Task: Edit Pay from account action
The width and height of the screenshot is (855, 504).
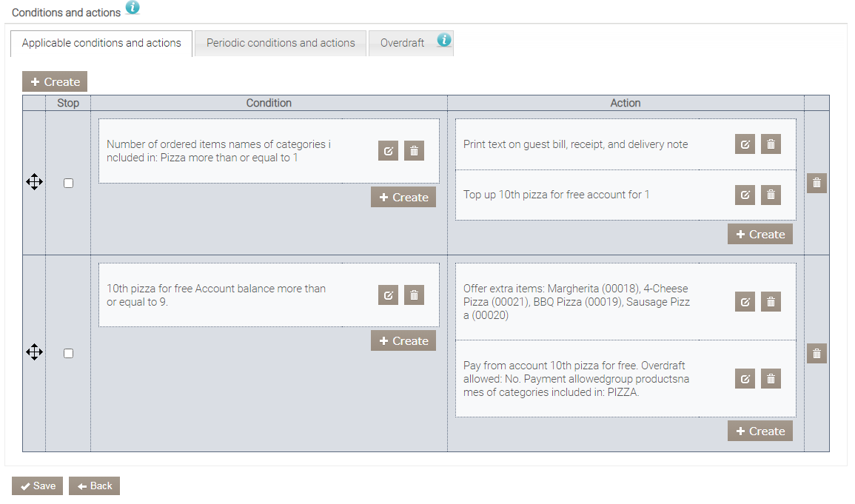Action: click(x=745, y=379)
